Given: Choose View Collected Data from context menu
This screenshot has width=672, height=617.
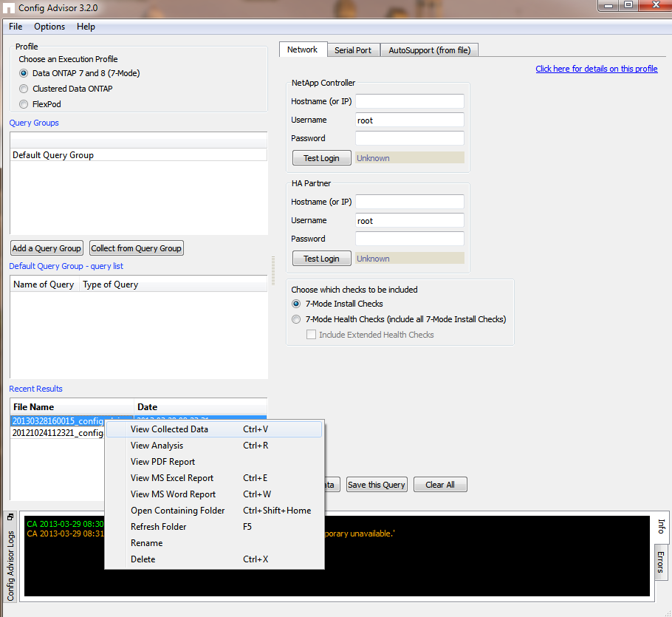Looking at the screenshot, I should click(214, 429).
